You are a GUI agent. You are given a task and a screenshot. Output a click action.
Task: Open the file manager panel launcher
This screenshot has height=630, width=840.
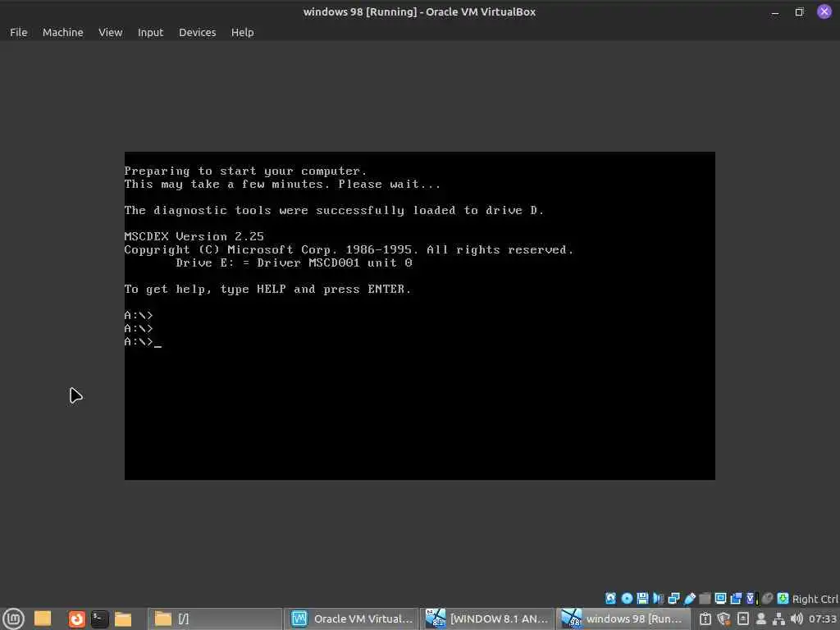[x=123, y=619]
